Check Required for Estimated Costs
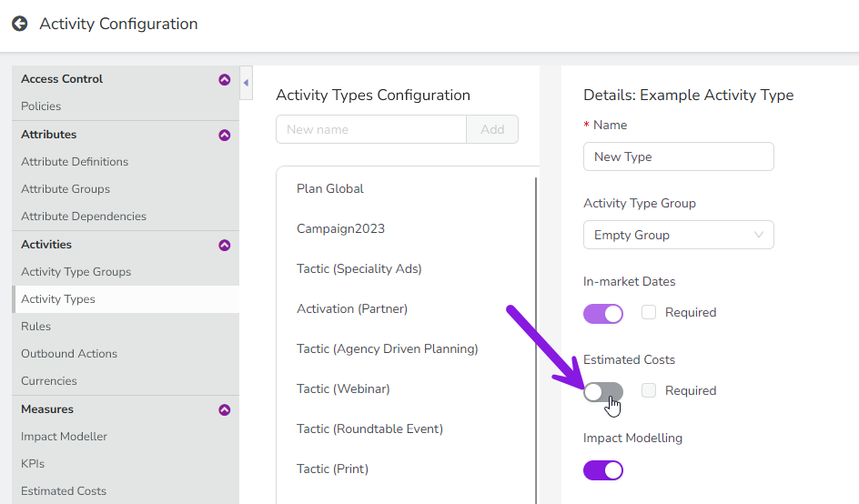This screenshot has width=859, height=504. [x=649, y=390]
